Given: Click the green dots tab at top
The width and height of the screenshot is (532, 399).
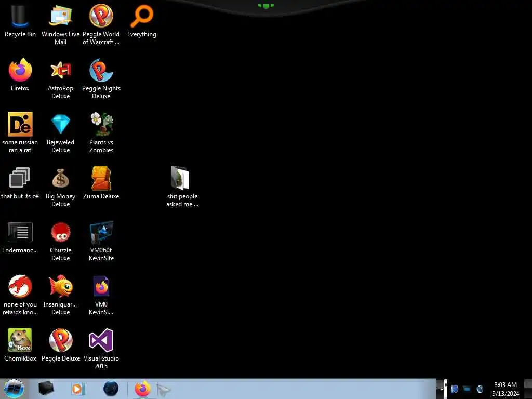Looking at the screenshot, I should tap(265, 6).
